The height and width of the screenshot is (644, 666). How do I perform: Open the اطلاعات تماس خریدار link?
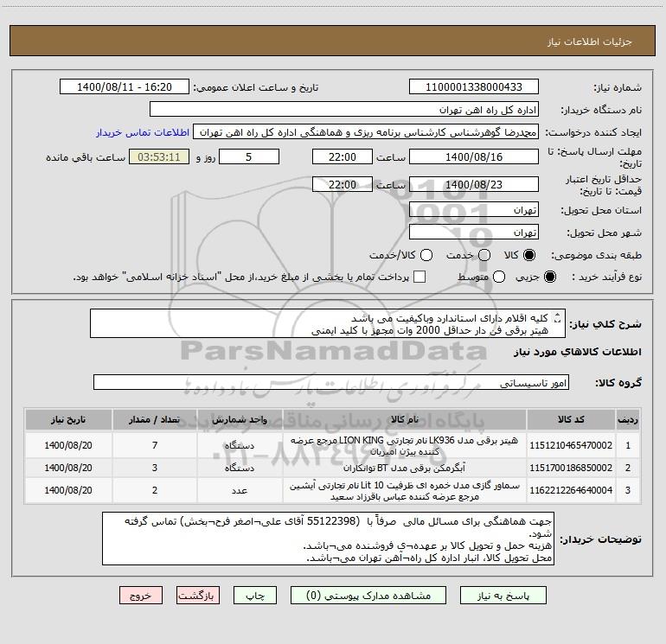[143, 132]
